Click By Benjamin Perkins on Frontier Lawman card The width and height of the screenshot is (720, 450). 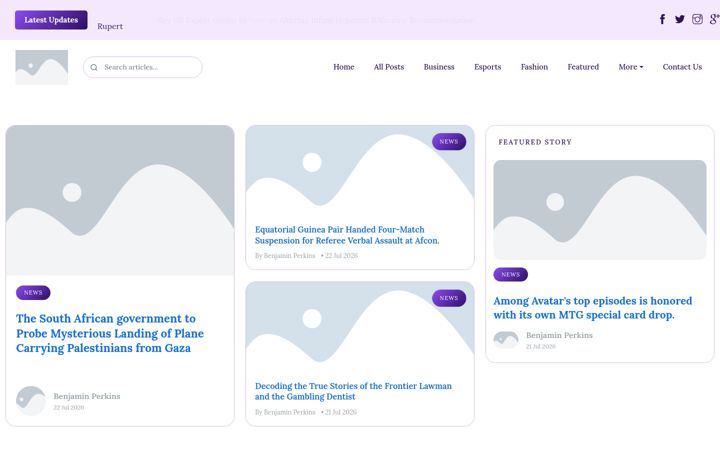point(285,412)
